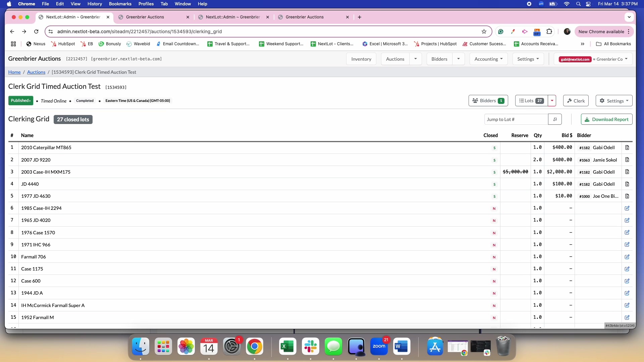Open the History menu
The image size is (644, 362).
(x=95, y=4)
